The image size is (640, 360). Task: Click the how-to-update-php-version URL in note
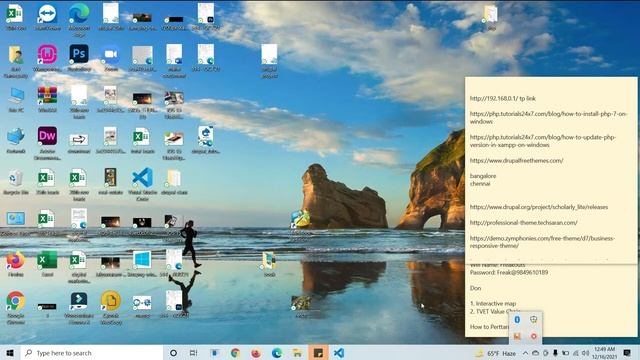coord(542,141)
